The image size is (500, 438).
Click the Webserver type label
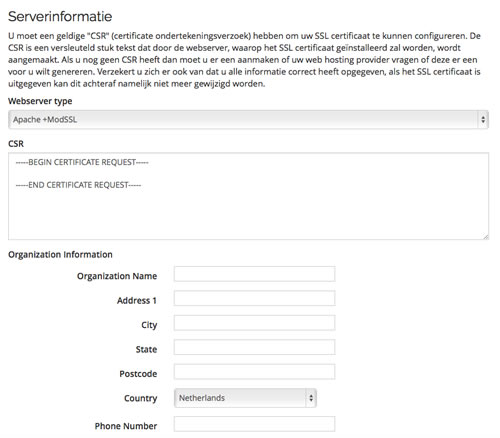coord(40,101)
